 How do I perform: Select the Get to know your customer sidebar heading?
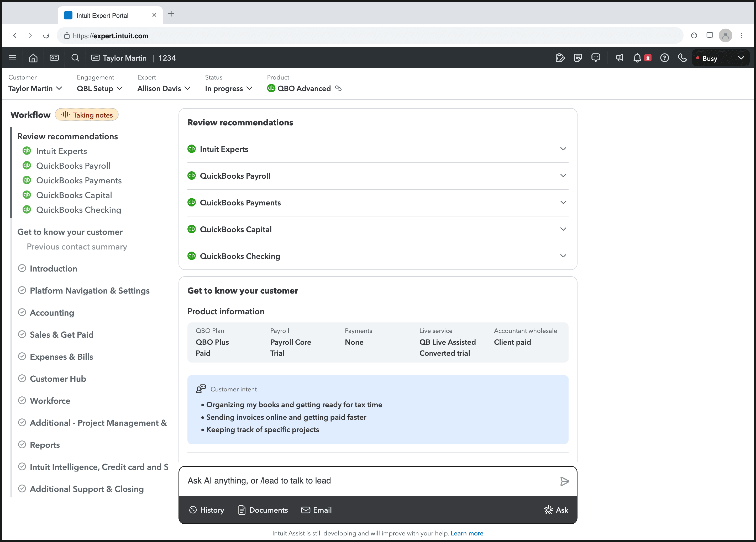[70, 232]
